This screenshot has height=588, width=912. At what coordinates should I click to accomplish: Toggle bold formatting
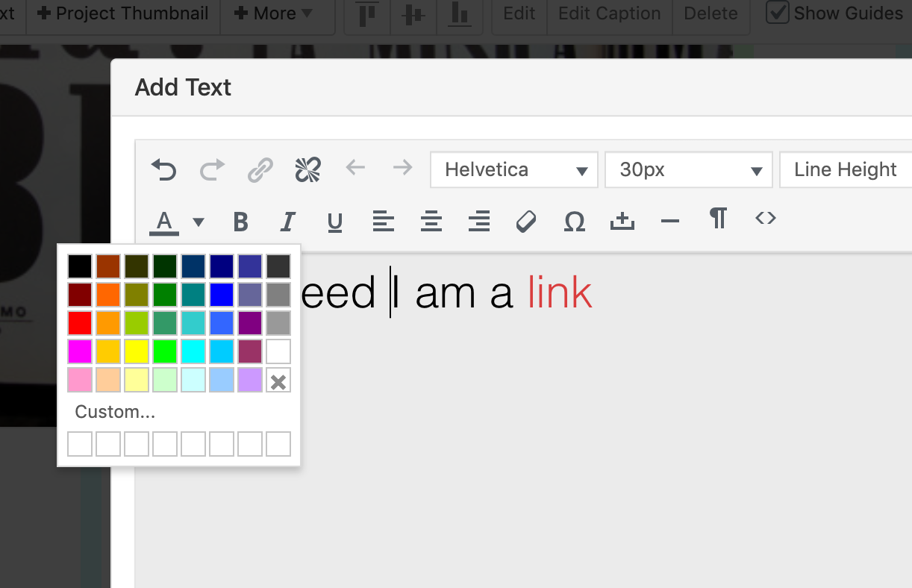point(240,221)
